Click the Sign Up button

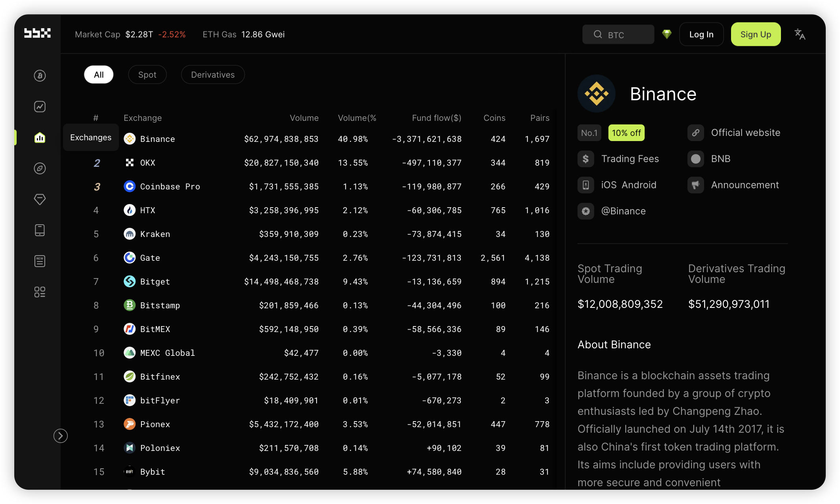pos(756,34)
